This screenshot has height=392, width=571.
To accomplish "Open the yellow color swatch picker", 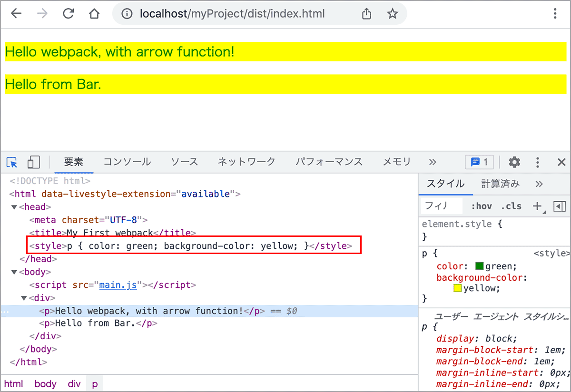I will [458, 288].
